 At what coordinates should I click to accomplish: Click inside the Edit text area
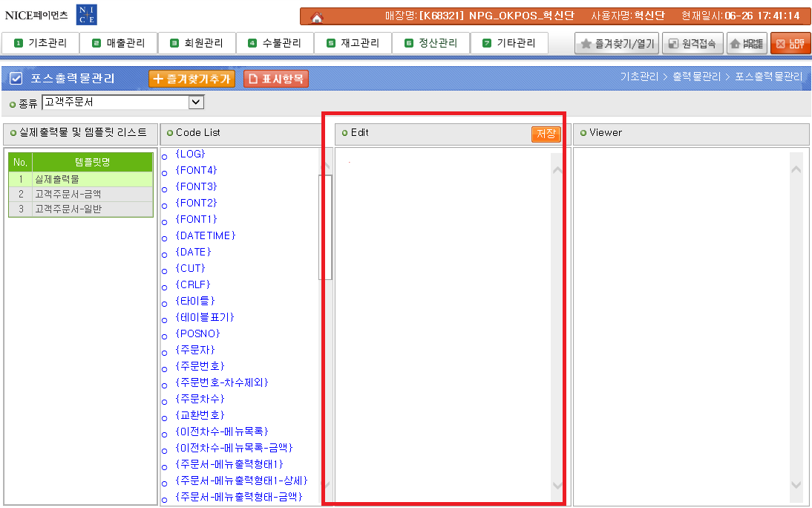coord(442,319)
